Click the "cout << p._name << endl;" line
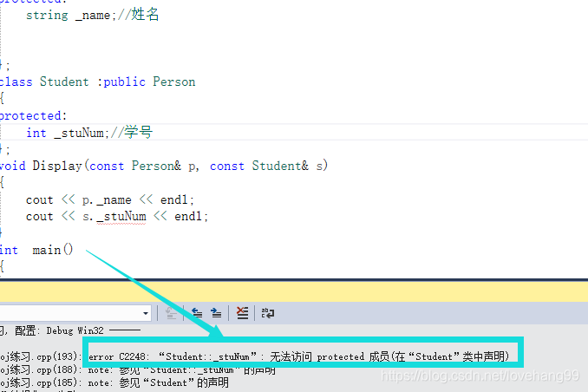 [x=110, y=200]
